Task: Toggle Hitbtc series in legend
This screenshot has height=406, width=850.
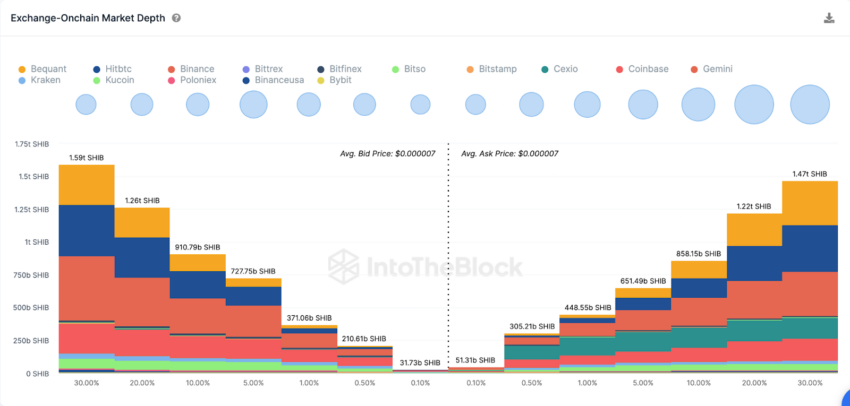Action: click(x=112, y=69)
